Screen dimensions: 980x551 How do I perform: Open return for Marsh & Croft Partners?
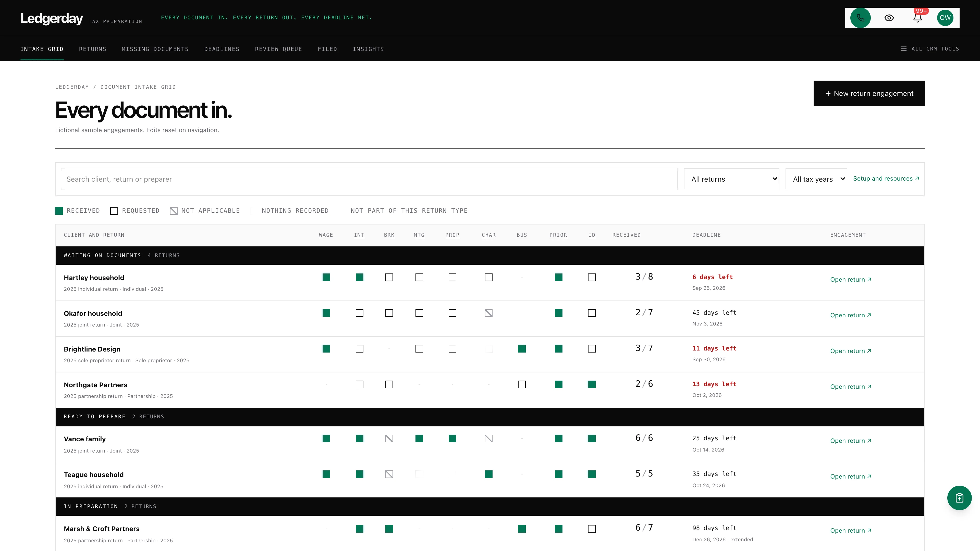(850, 531)
